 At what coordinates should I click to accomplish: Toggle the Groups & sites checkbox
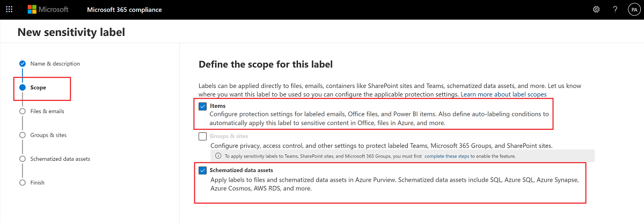(203, 136)
